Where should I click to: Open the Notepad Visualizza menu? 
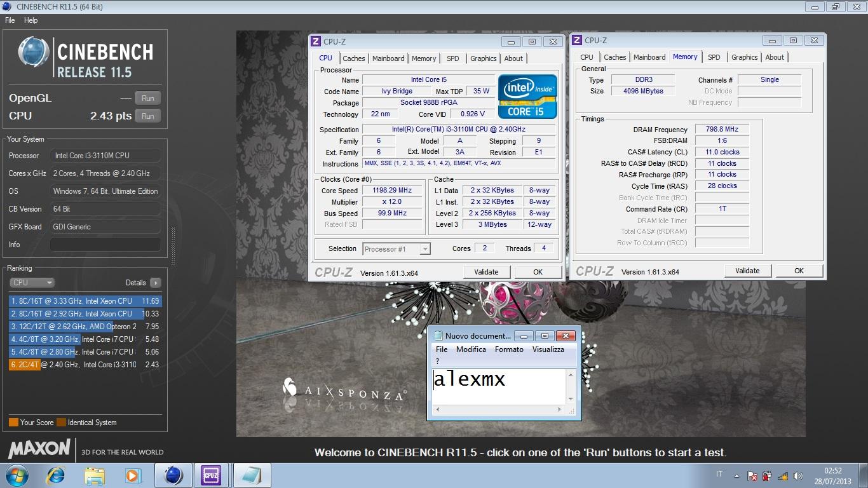pos(548,349)
